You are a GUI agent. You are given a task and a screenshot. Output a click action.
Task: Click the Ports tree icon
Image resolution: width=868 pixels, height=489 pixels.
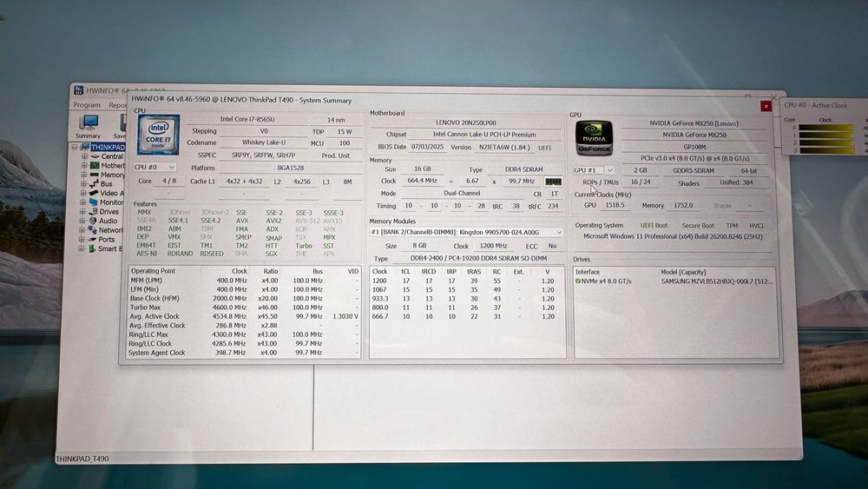pos(93,239)
